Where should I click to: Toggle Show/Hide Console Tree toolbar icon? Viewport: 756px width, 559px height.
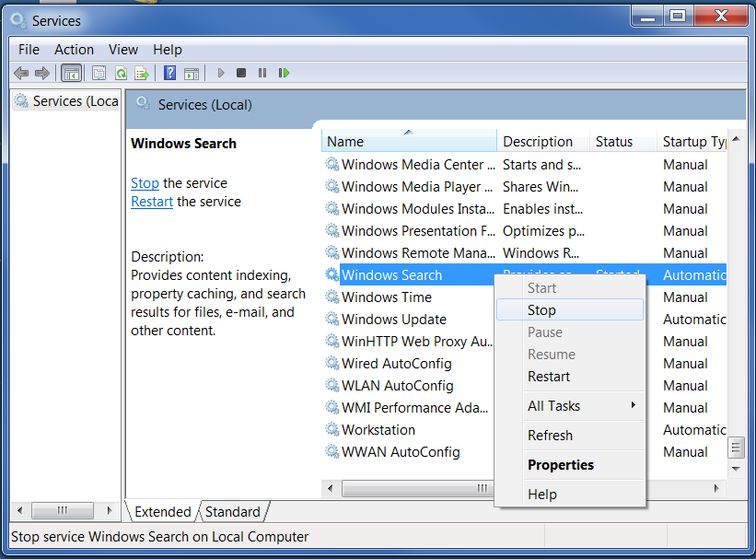coord(71,74)
